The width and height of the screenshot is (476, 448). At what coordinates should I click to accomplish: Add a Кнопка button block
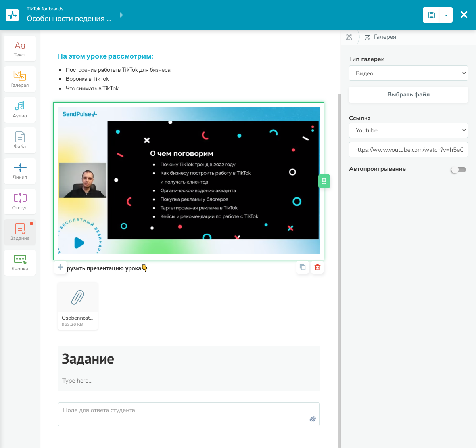(20, 262)
